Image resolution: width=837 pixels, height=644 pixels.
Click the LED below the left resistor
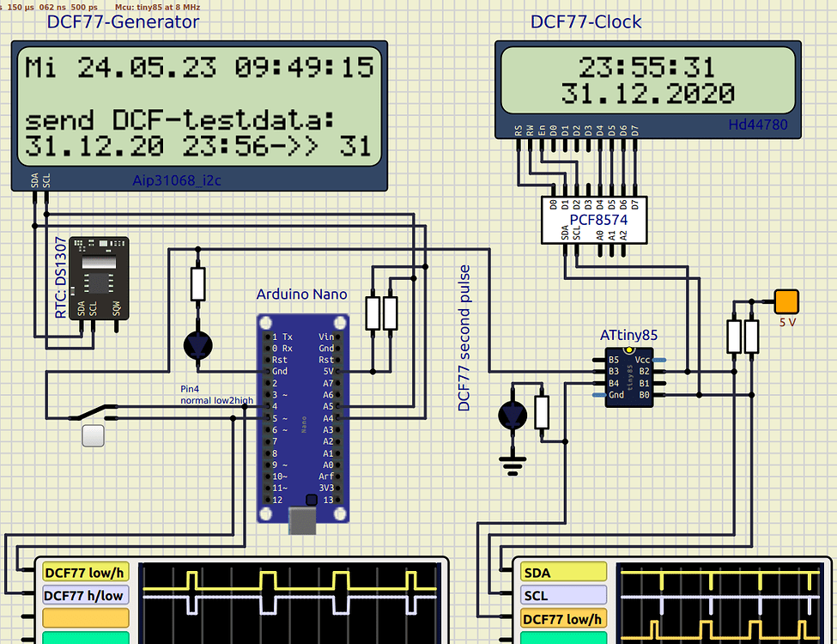pyautogui.click(x=197, y=343)
